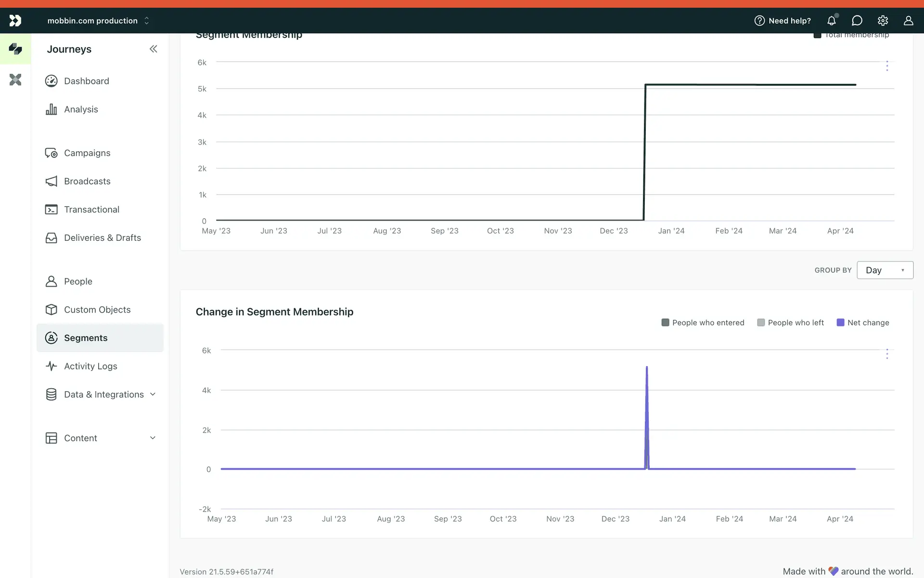The height and width of the screenshot is (578, 924).
Task: Select the Journeys product icon
Action: click(15, 49)
